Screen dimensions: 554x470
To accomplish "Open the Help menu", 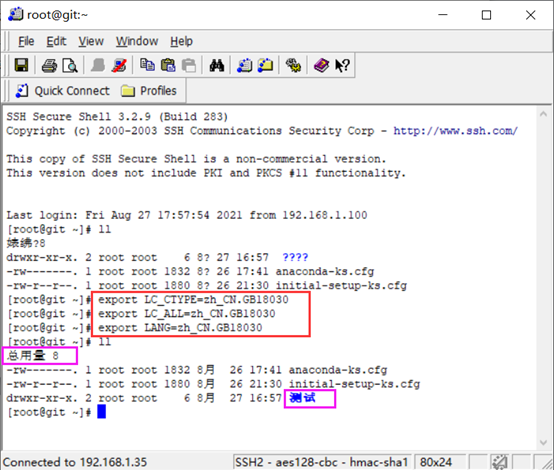I will pyautogui.click(x=181, y=41).
